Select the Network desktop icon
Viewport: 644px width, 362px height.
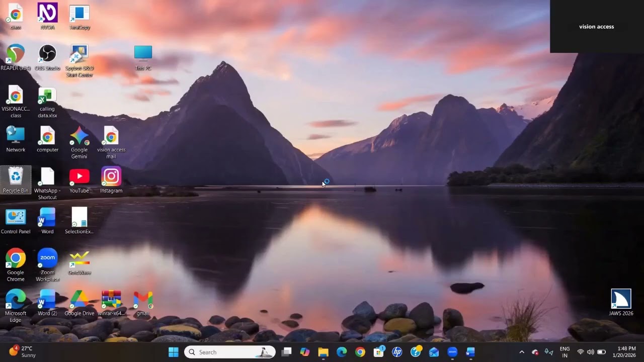point(16,139)
